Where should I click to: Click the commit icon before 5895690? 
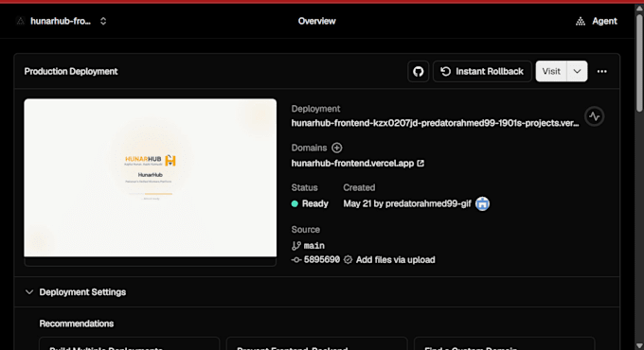pos(296,260)
